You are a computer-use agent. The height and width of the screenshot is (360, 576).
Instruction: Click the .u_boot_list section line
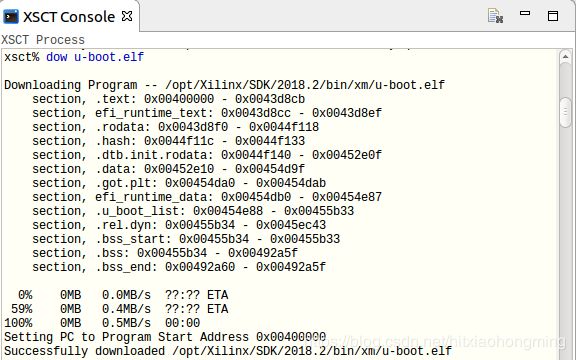193,211
